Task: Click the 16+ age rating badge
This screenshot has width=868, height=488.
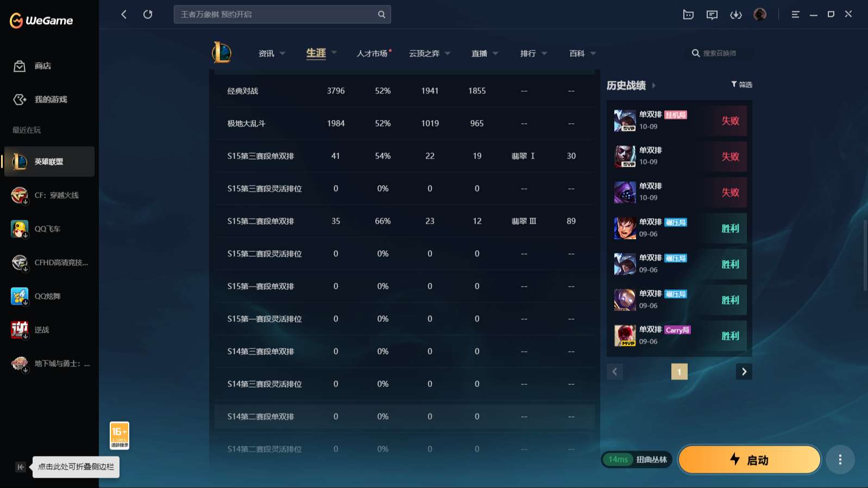Action: click(119, 435)
